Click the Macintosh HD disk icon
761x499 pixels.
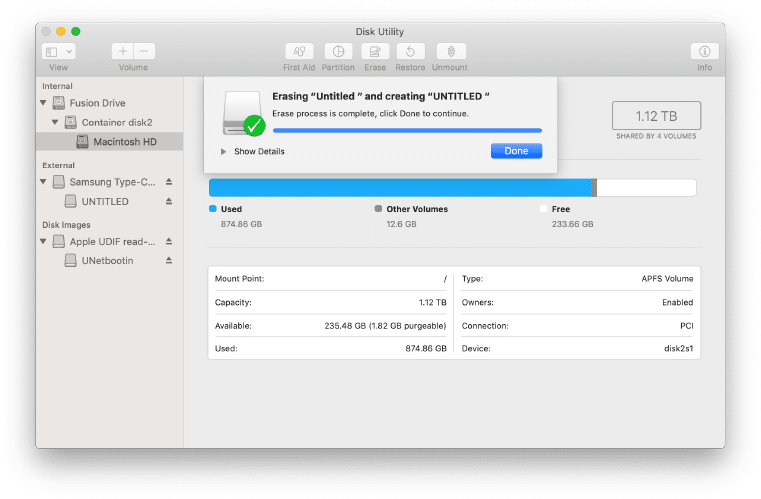(82, 142)
